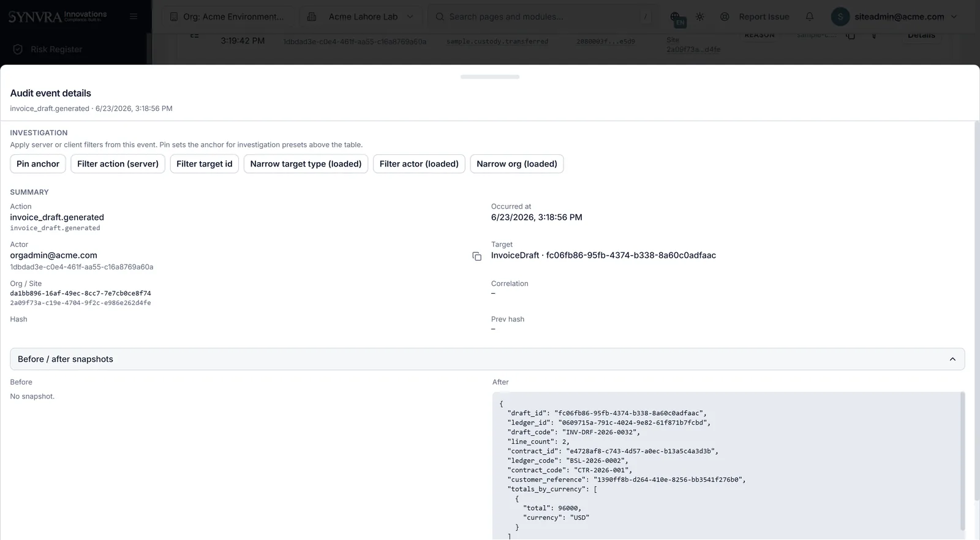Viewport: 980px width, 540px height.
Task: Click Filter target id button
Action: 205,164
